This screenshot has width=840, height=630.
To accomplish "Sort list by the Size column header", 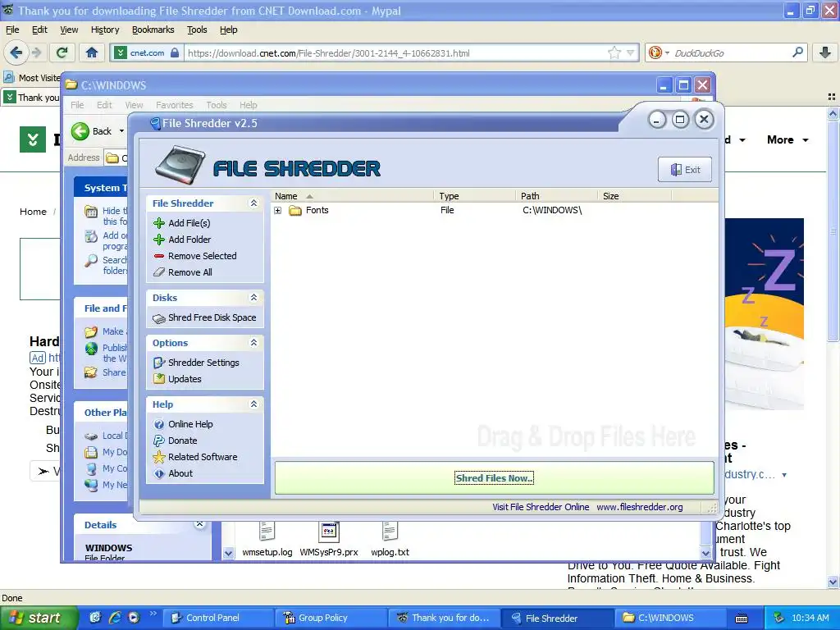I will (634, 196).
